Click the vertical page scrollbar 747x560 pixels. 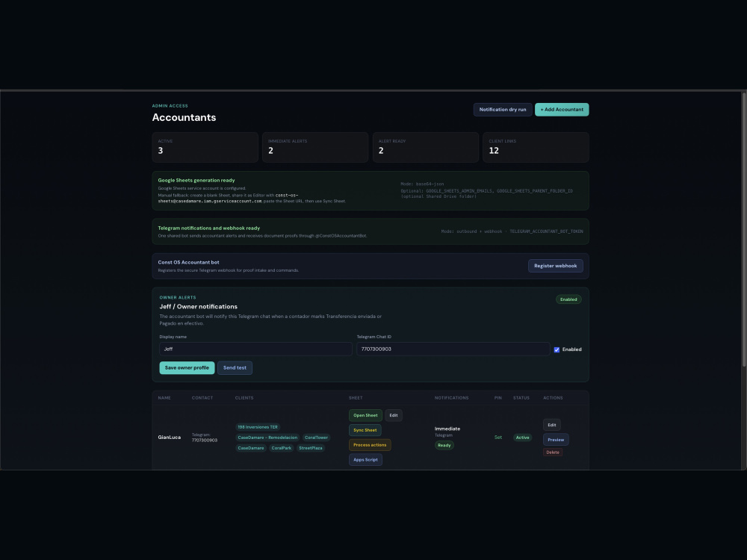[x=744, y=230]
